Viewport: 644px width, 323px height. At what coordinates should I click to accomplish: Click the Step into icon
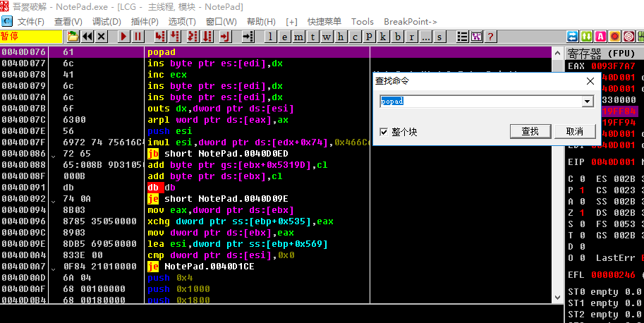pos(160,36)
